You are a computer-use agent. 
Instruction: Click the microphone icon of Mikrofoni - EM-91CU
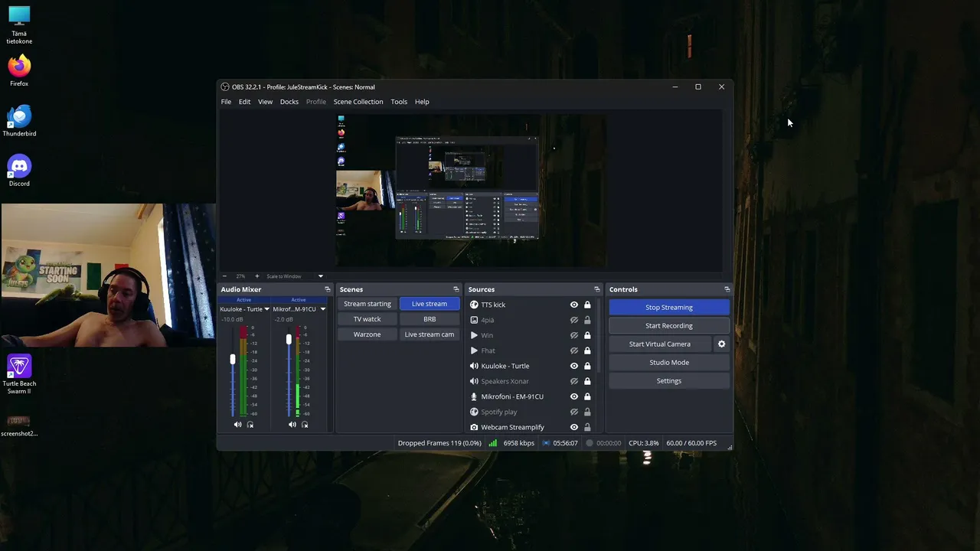pyautogui.click(x=474, y=396)
